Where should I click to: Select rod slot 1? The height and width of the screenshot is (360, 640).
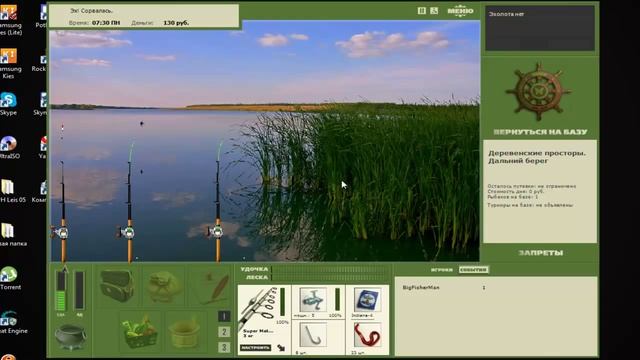224,316
